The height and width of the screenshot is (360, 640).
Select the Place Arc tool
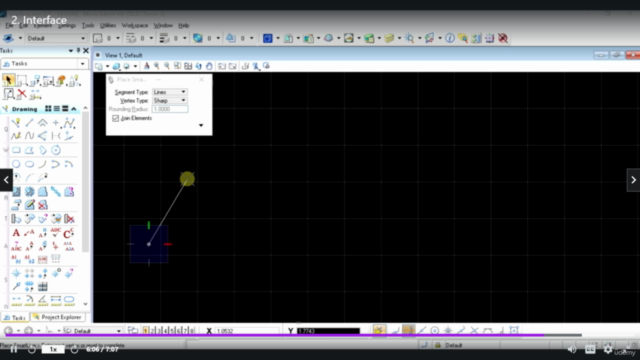tap(43, 164)
